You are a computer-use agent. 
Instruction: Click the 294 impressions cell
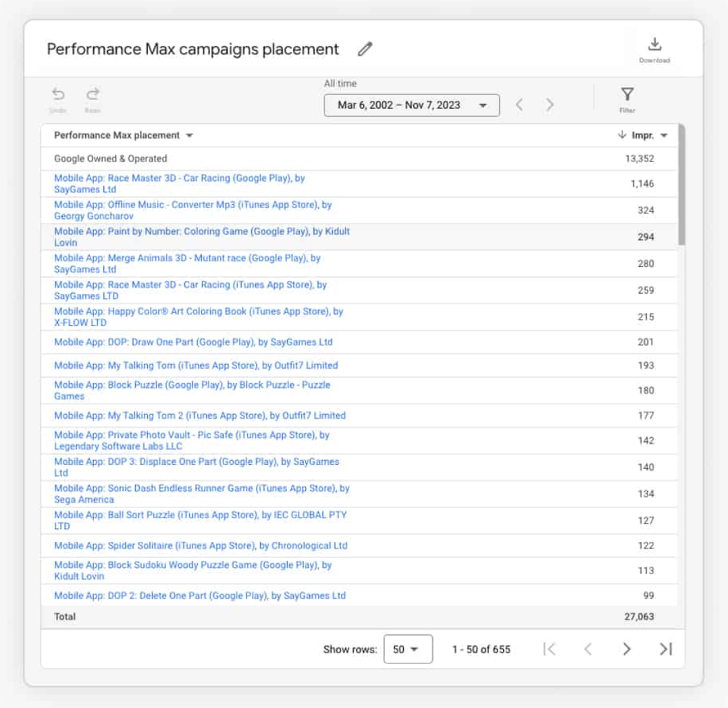click(x=646, y=237)
